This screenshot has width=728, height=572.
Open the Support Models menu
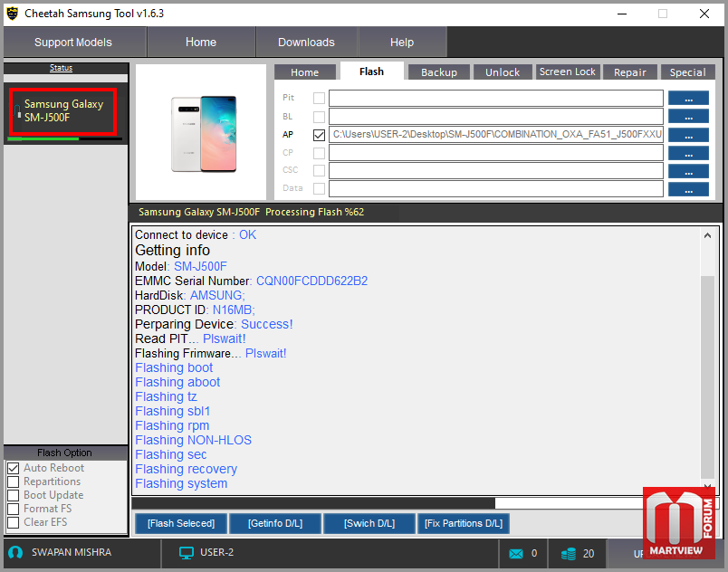click(75, 43)
